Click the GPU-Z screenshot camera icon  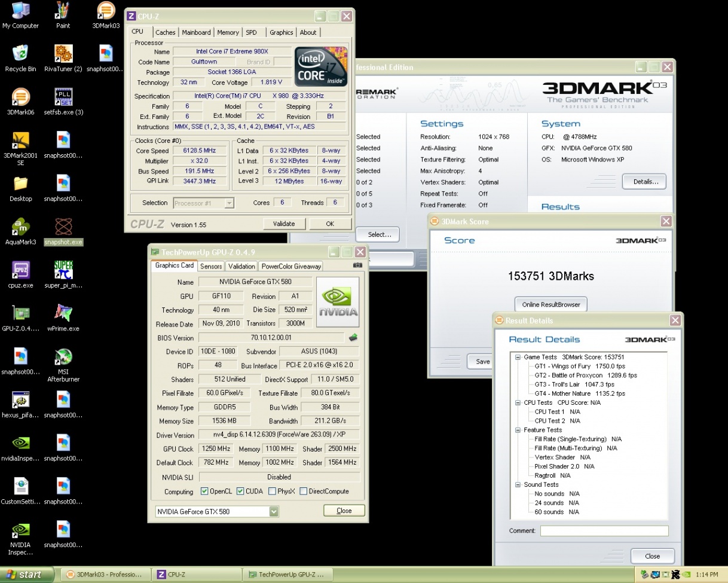click(357, 265)
